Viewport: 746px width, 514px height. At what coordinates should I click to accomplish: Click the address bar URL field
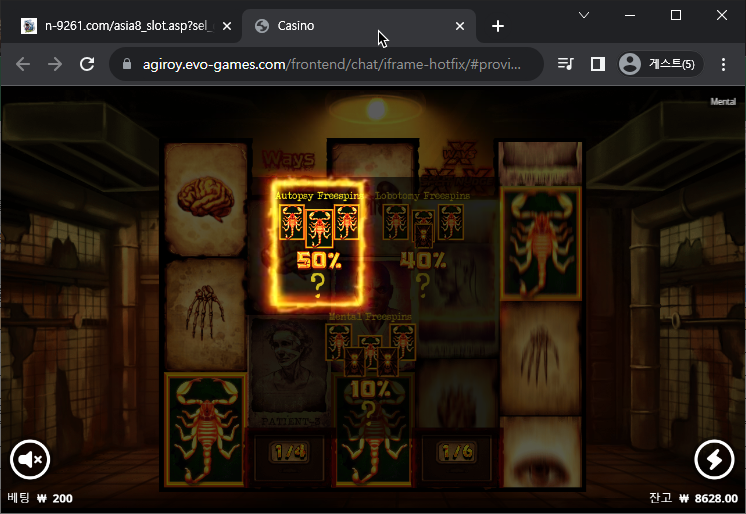coord(332,64)
